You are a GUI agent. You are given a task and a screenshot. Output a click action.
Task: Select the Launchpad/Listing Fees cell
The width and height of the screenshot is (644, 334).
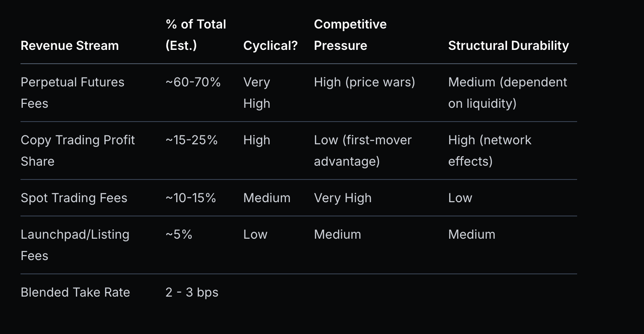74,245
